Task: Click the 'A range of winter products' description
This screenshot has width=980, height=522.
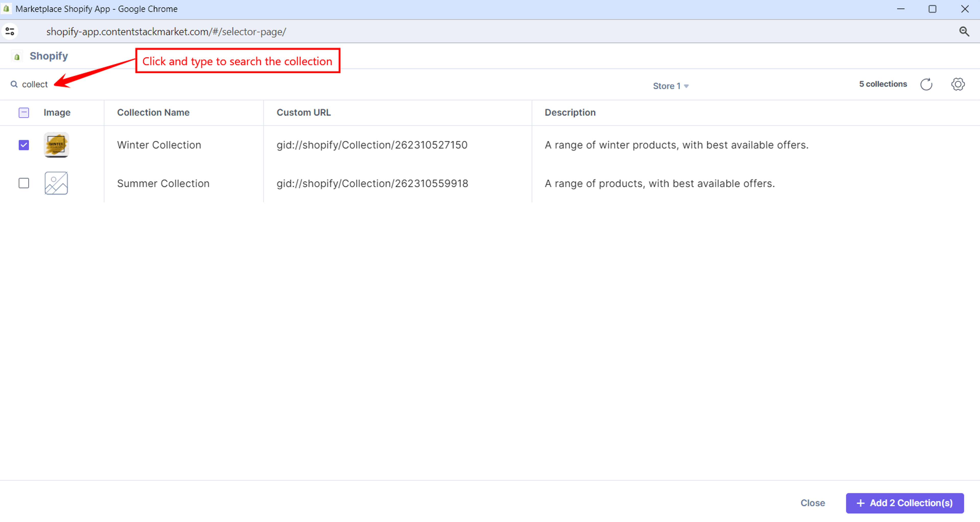Action: (676, 145)
